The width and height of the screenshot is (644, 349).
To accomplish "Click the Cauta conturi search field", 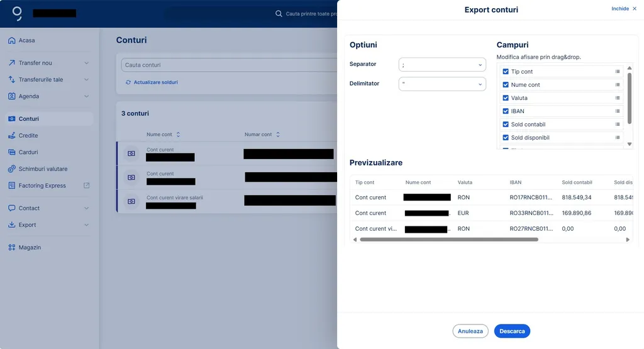I will (x=229, y=65).
